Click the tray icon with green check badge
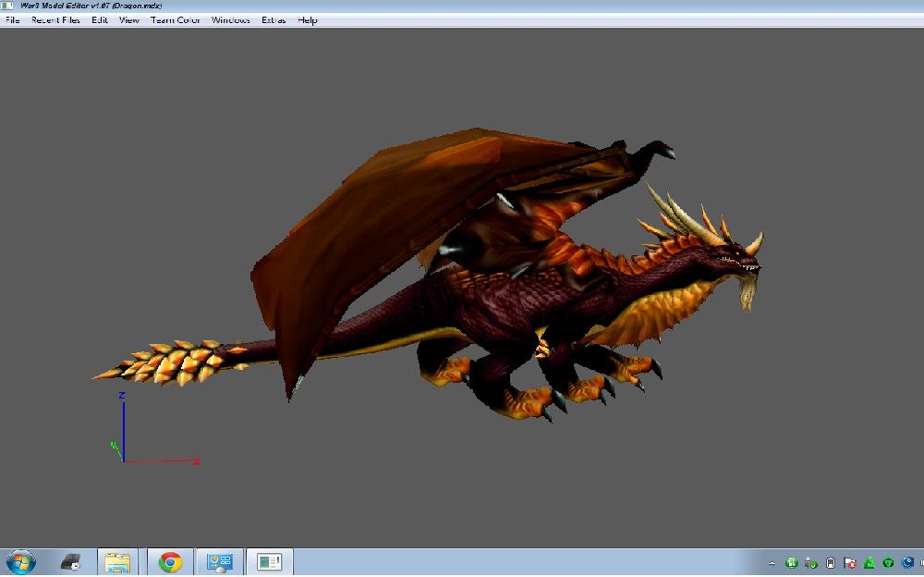The width and height of the screenshot is (924, 577). [811, 563]
